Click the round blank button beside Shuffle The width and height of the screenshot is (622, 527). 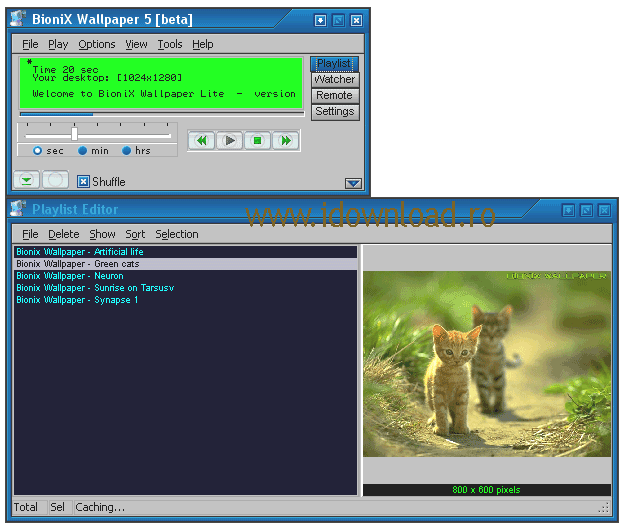55,180
